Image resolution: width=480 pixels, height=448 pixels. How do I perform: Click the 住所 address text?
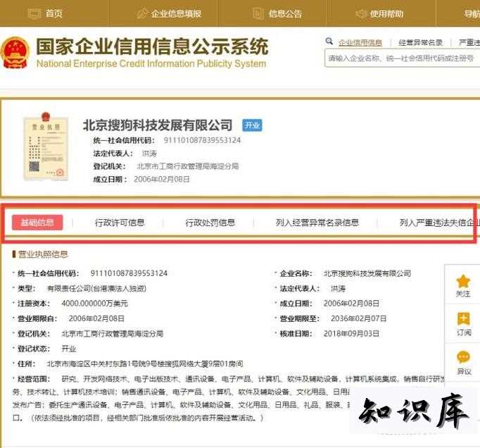(145, 363)
